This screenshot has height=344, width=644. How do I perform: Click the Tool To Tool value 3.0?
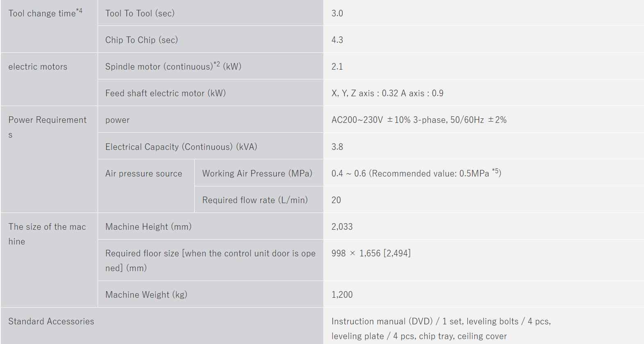[x=337, y=14]
